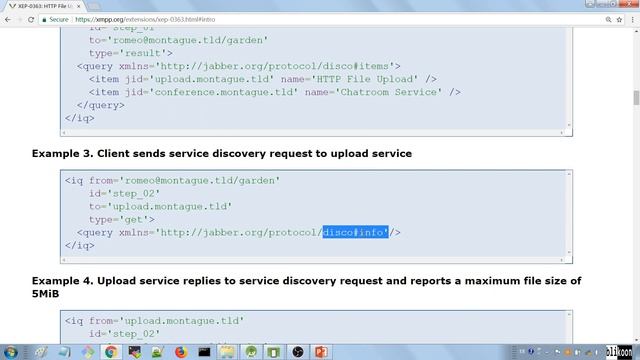
Task: Click the page vertical scrollbar thumb
Action: [636, 98]
